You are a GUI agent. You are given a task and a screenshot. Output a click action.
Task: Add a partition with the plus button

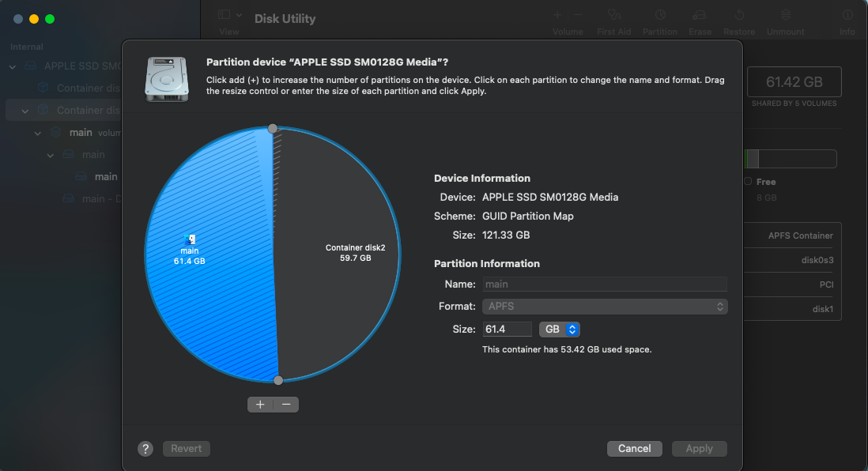[x=260, y=404]
